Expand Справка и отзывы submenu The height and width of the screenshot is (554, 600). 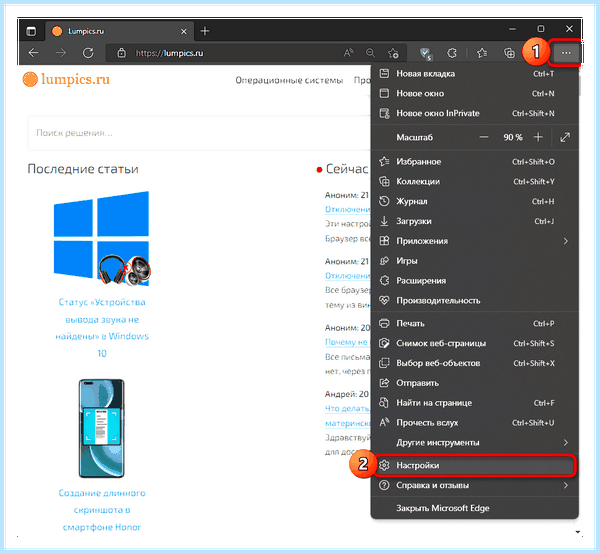coord(474,486)
